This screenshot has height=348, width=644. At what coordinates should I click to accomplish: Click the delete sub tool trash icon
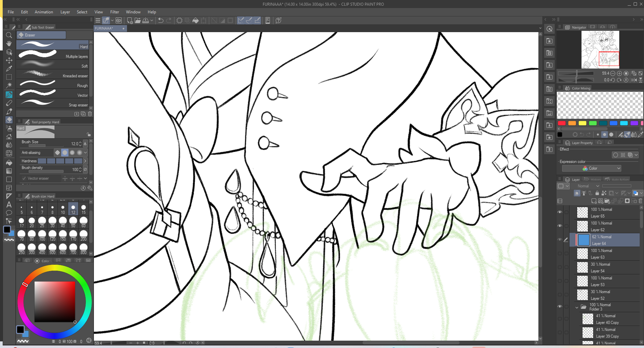(90, 114)
